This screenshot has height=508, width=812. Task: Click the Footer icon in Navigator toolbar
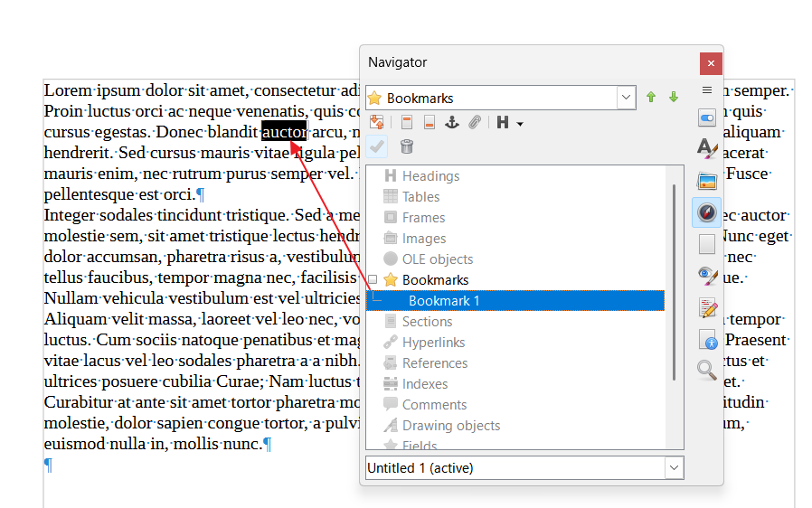[x=429, y=123]
